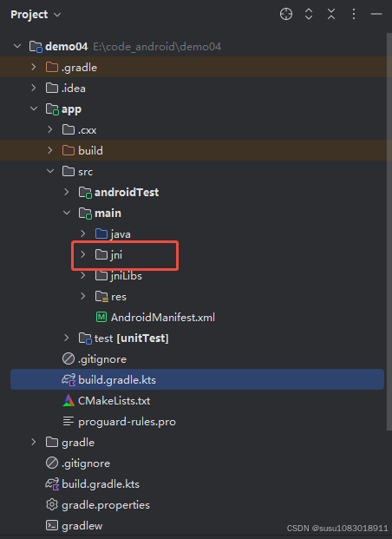Click the Collapse All icon in panel header
Image resolution: width=392 pixels, height=539 pixels.
[x=330, y=14]
